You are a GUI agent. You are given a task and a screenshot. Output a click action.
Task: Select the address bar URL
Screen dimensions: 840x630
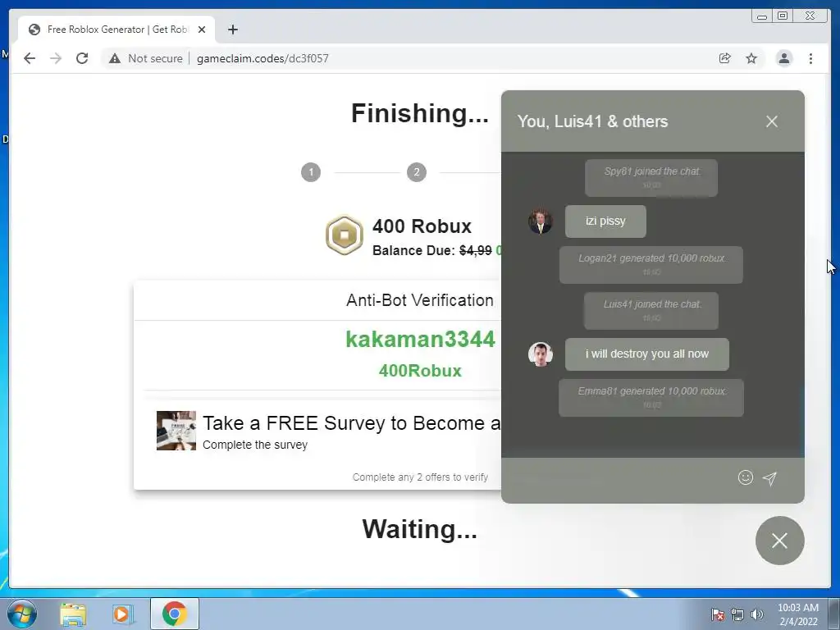(x=262, y=58)
